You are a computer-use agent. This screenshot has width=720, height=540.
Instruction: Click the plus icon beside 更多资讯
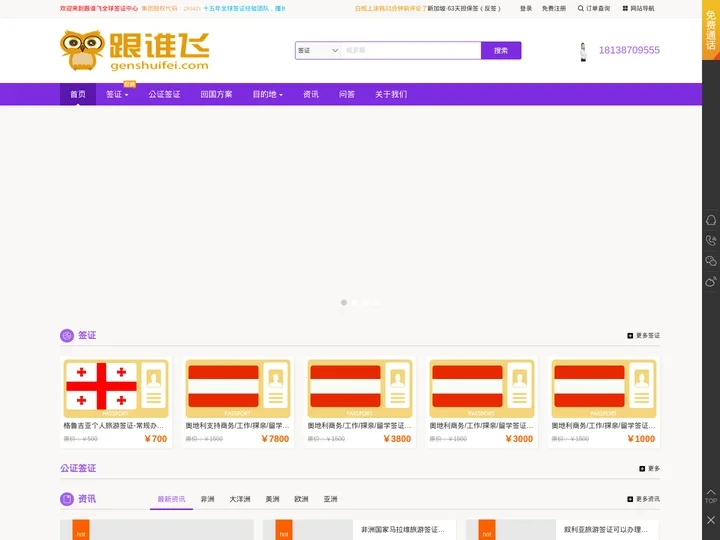pyautogui.click(x=630, y=499)
